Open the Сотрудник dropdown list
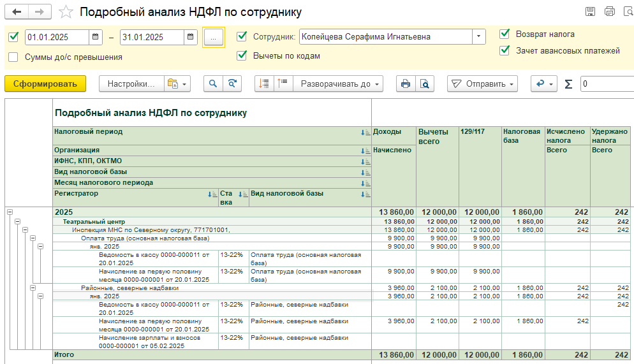 tap(479, 37)
